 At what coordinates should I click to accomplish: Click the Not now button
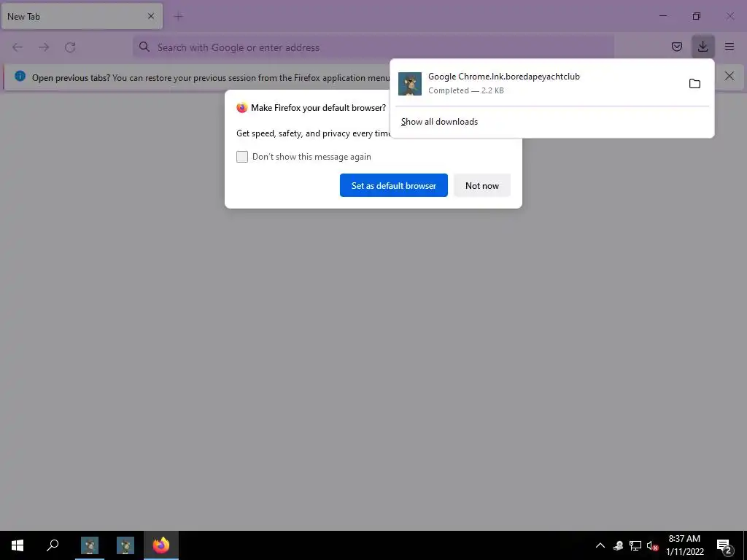pos(481,185)
